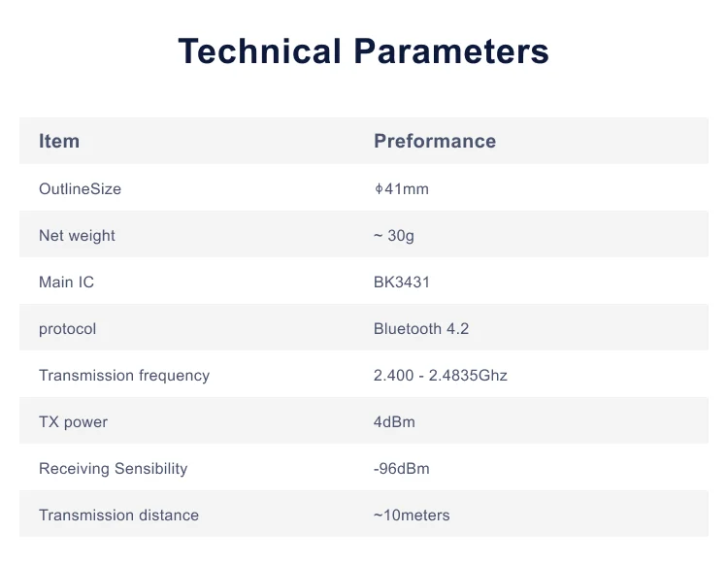Click the Technical Parameters heading
This screenshot has width=728, height=566.
363,51
